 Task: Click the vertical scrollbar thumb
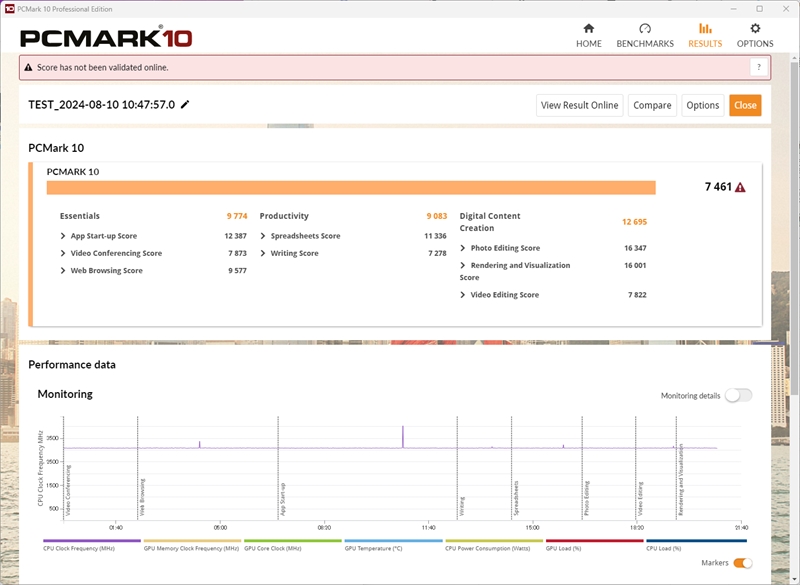[794, 227]
